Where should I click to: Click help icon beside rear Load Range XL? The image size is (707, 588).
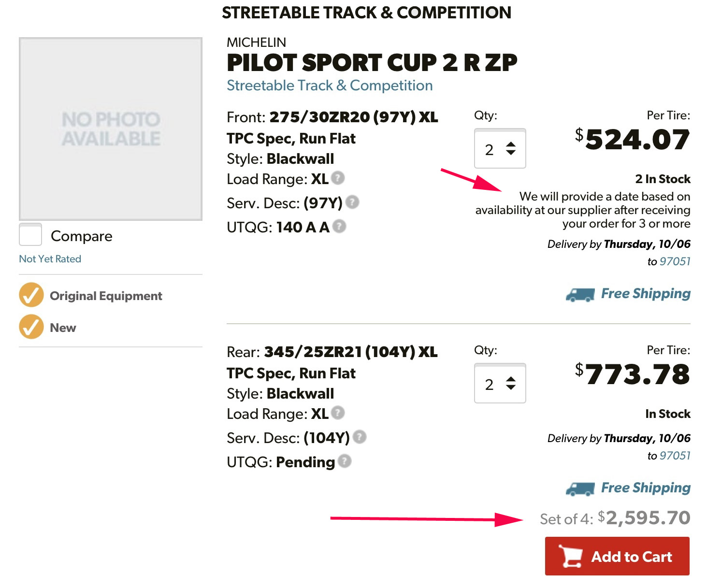[x=338, y=413]
